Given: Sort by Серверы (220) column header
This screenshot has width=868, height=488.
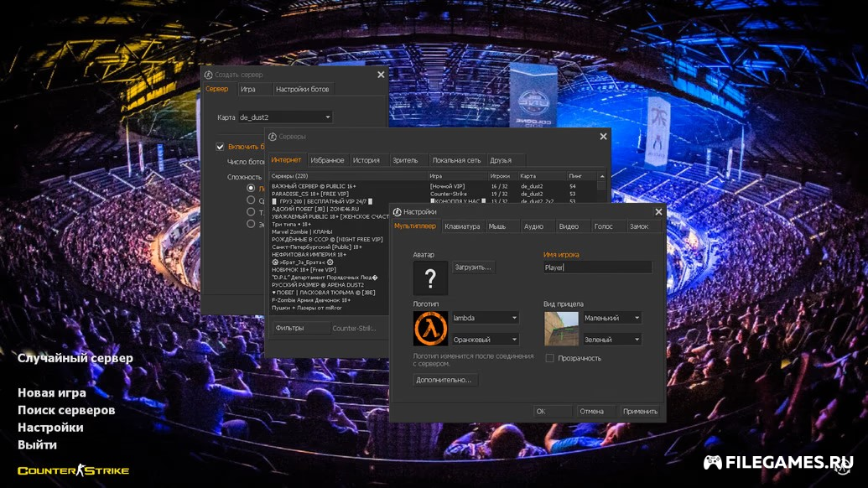Looking at the screenshot, I should pos(349,176).
